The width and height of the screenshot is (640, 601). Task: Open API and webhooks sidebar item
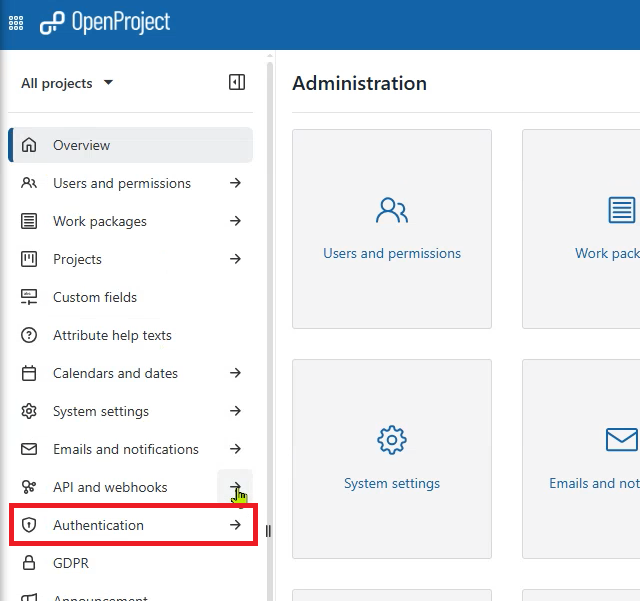coord(110,487)
